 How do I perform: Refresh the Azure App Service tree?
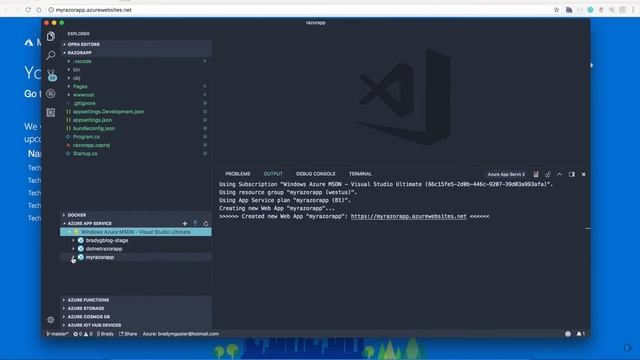206,223
